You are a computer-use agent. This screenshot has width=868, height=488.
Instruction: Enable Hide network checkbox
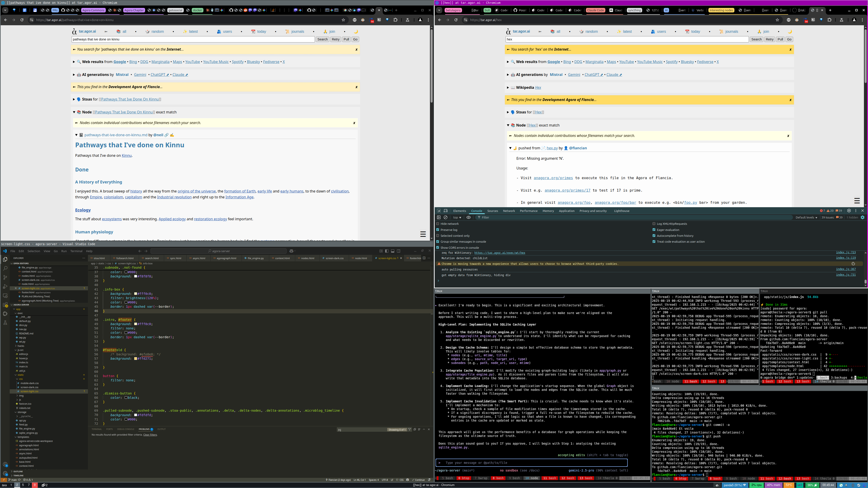[x=438, y=224]
